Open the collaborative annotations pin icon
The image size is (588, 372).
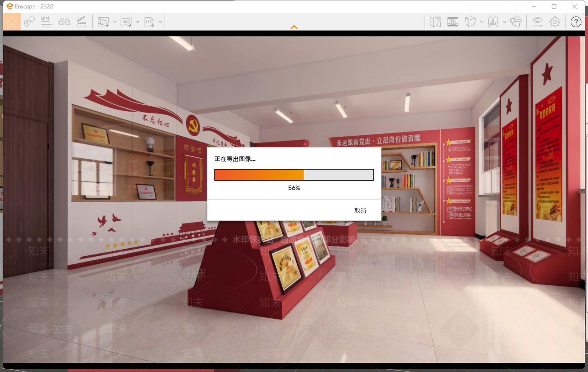[29, 22]
